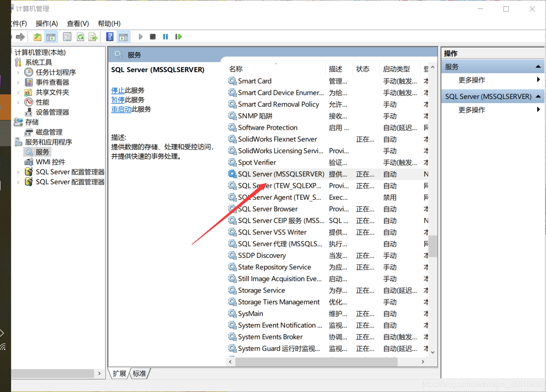The image size is (546, 392).
Task: Toggle show/hide action pane icon
Action: (123, 37)
